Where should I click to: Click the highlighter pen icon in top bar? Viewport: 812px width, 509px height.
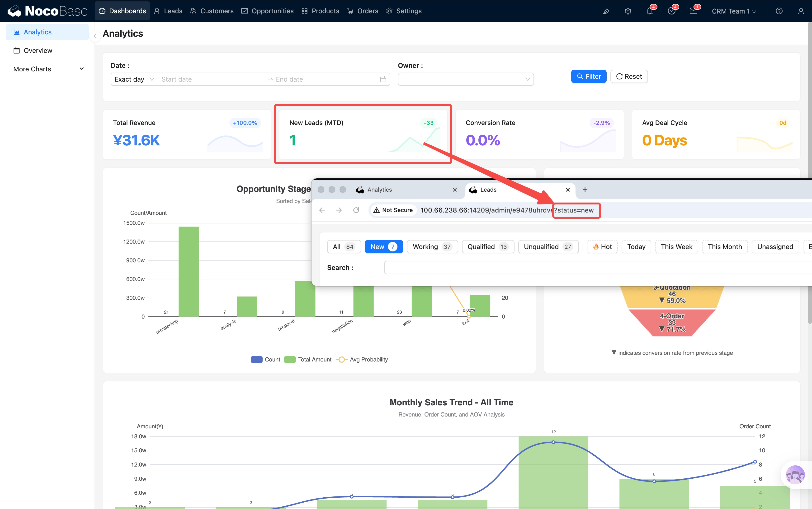pos(606,11)
